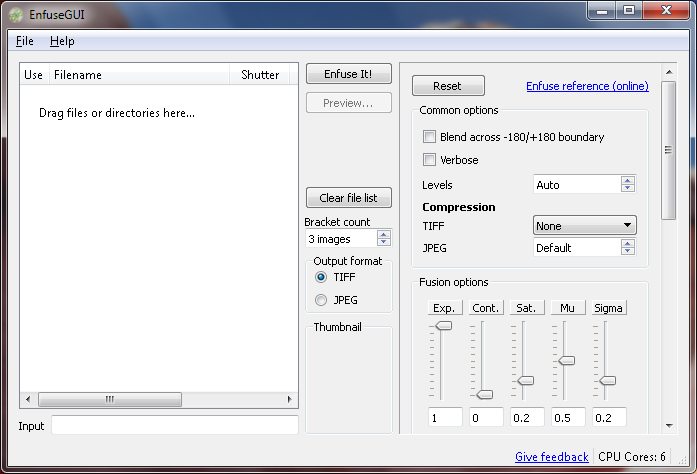Screen dimensions: 697x474
Task: Click the Thumbnail preview area
Action: tap(349, 382)
